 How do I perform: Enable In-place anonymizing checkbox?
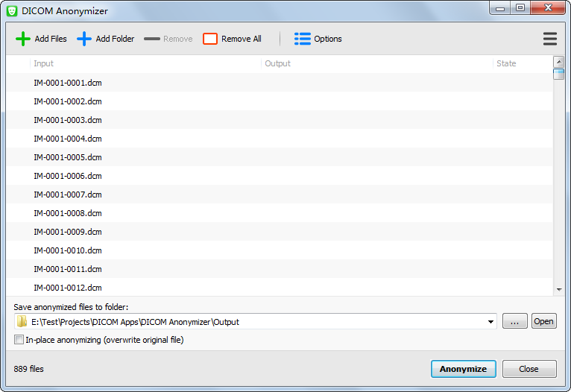[x=19, y=340]
